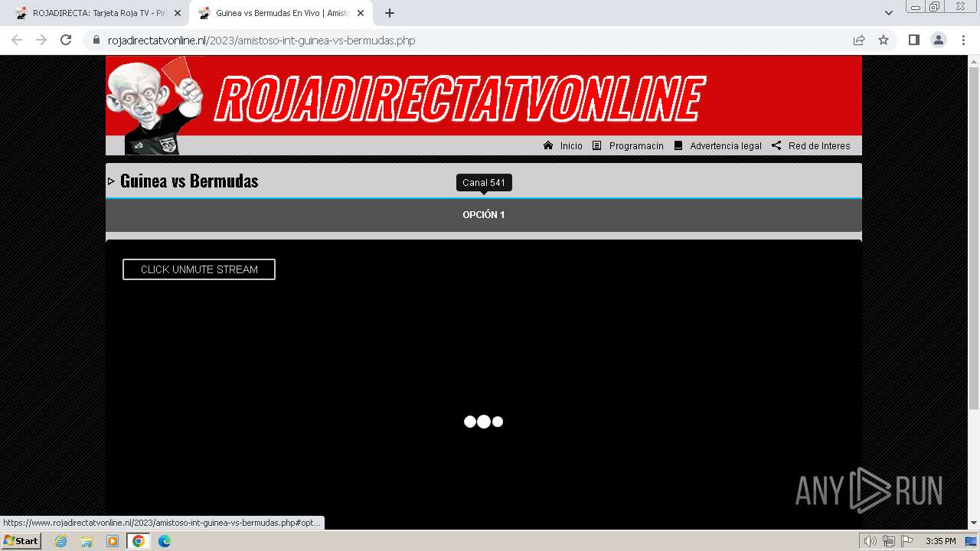Viewport: 980px width, 551px height.
Task: Open the Red de Interes link
Action: [819, 146]
